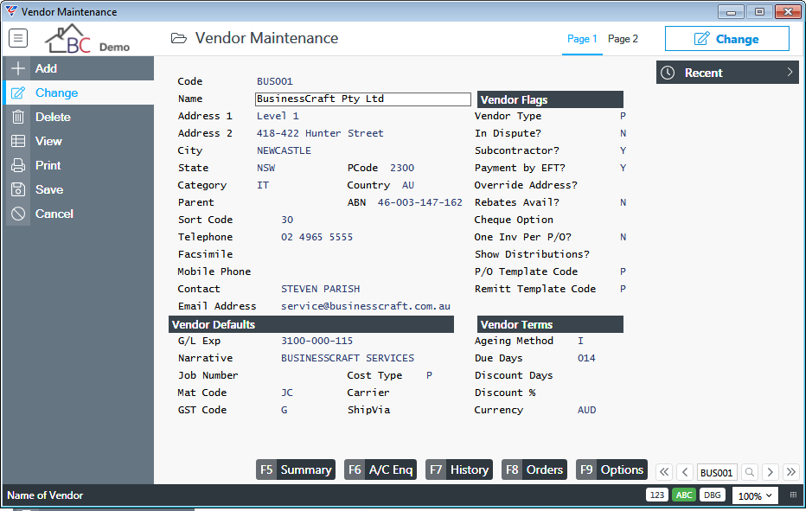Toggle the 123 numeric indicator
This screenshot has height=511, width=812.
(x=656, y=495)
